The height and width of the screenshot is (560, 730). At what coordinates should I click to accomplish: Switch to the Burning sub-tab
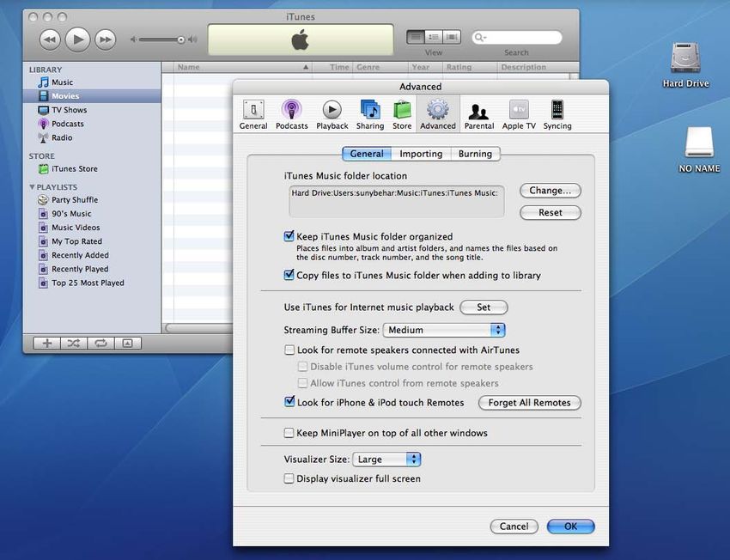pos(475,154)
